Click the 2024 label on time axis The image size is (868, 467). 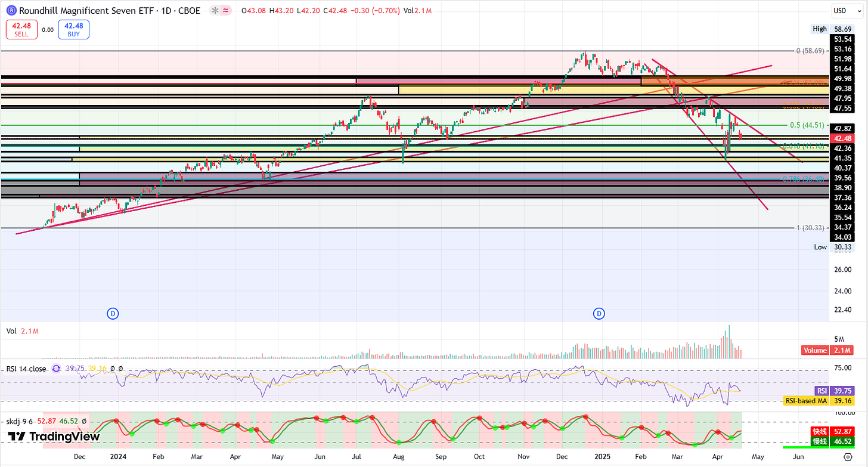(118, 456)
